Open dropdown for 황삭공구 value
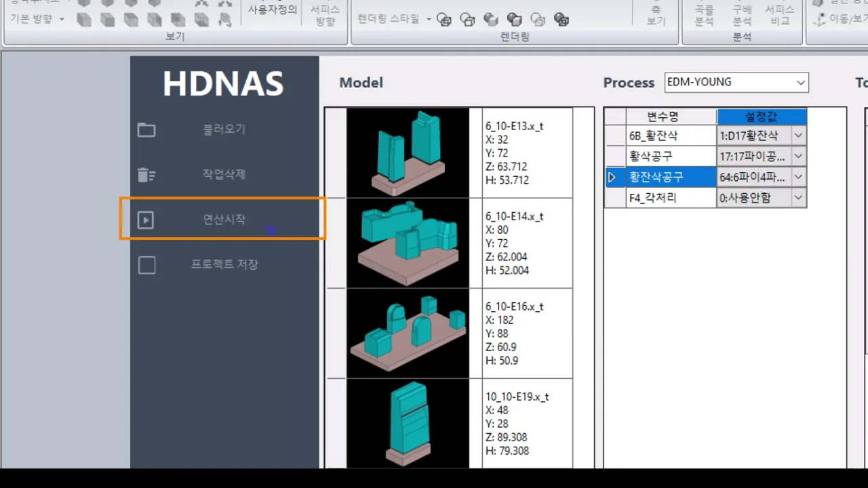 (x=798, y=157)
